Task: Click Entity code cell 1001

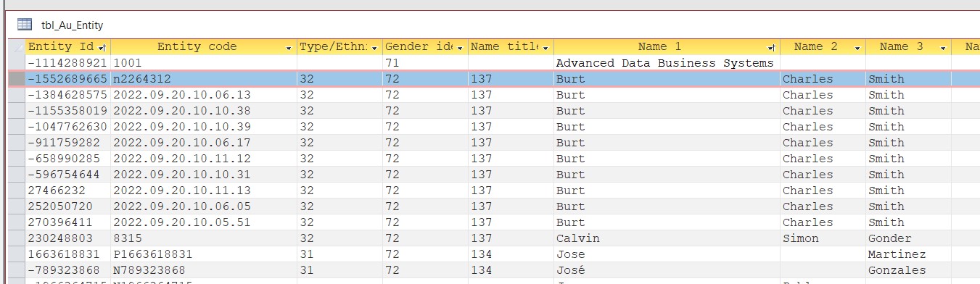Action: (x=204, y=63)
